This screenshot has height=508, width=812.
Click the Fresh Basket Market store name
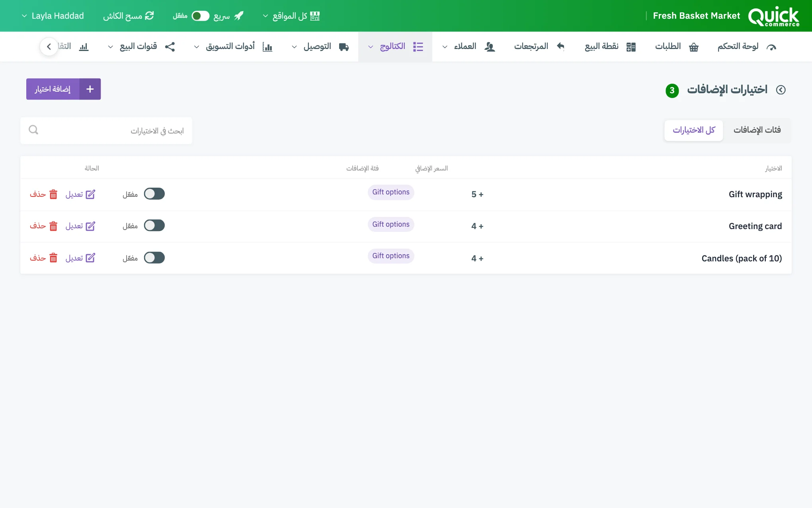coord(697,16)
